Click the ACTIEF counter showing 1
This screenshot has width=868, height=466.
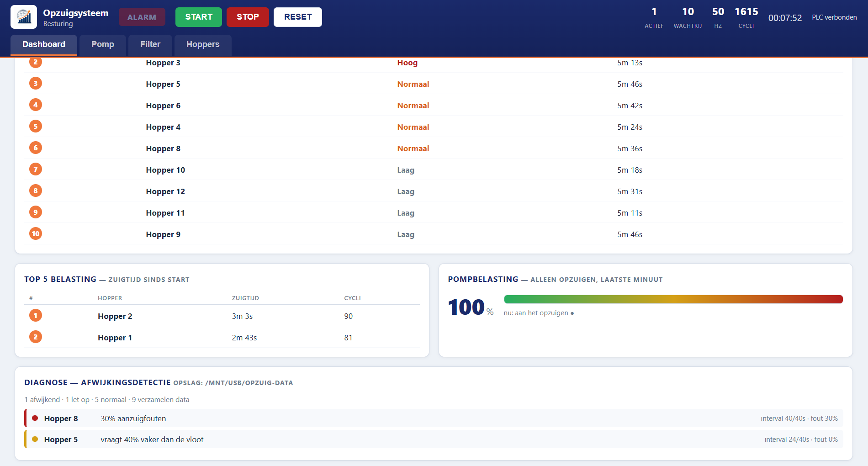coord(654,17)
